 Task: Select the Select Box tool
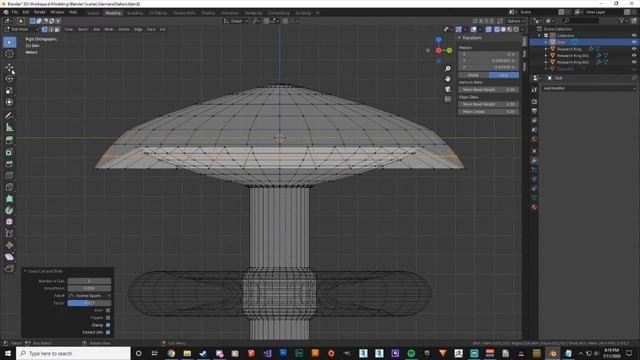click(x=9, y=42)
